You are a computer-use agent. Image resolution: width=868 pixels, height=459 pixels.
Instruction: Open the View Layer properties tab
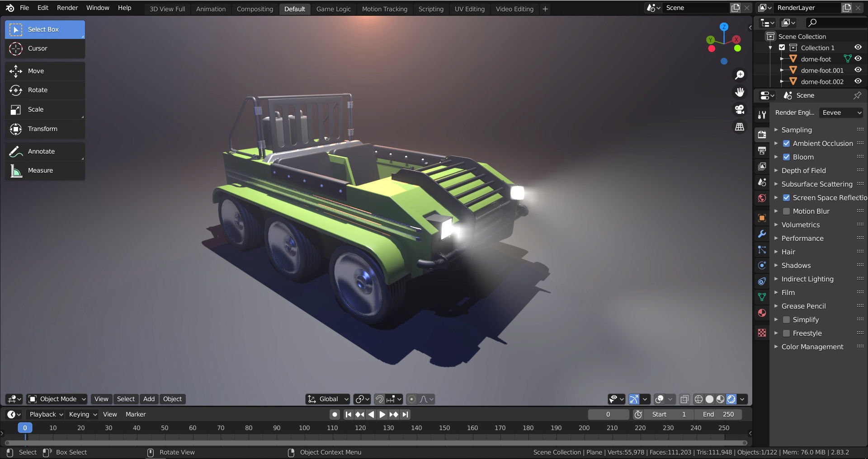tap(762, 166)
